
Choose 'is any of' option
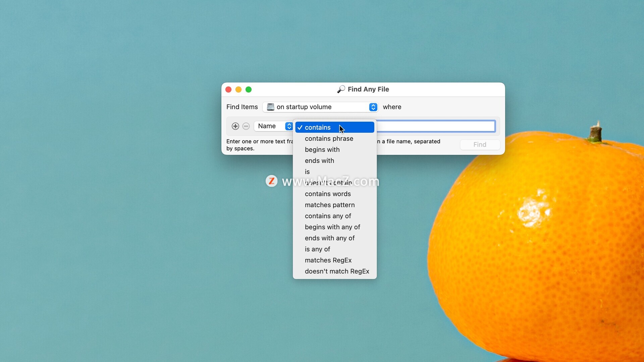pos(334,249)
